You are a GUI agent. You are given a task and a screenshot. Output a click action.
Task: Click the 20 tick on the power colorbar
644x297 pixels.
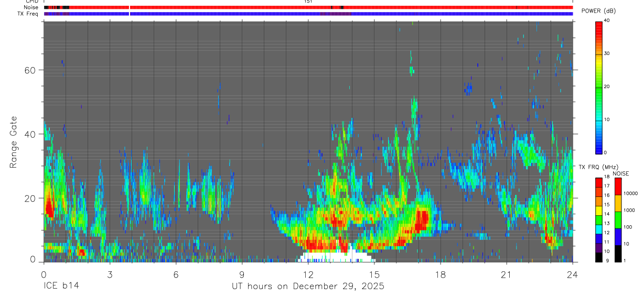[x=607, y=86]
